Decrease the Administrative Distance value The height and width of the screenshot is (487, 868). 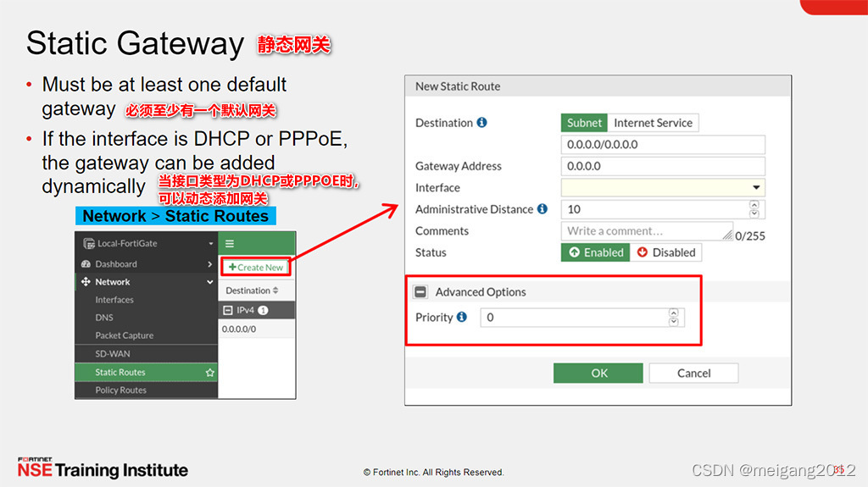(754, 213)
